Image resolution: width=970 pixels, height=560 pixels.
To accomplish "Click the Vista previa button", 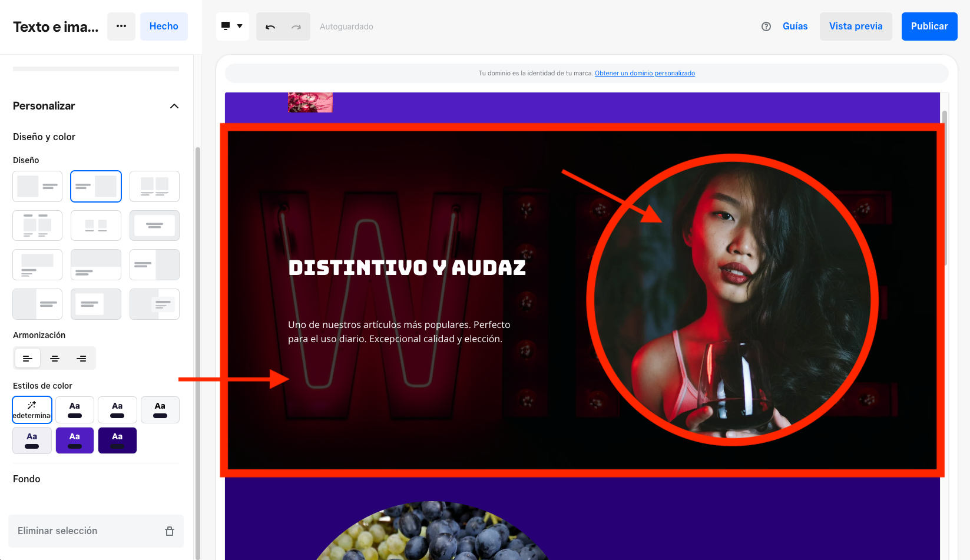I will pos(856,26).
